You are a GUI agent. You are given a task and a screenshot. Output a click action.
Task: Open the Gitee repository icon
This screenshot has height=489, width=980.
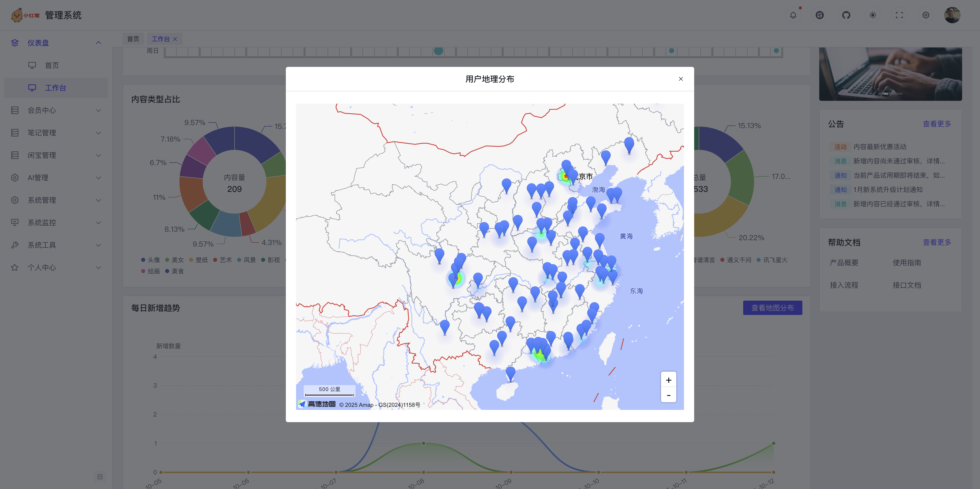[x=819, y=15]
